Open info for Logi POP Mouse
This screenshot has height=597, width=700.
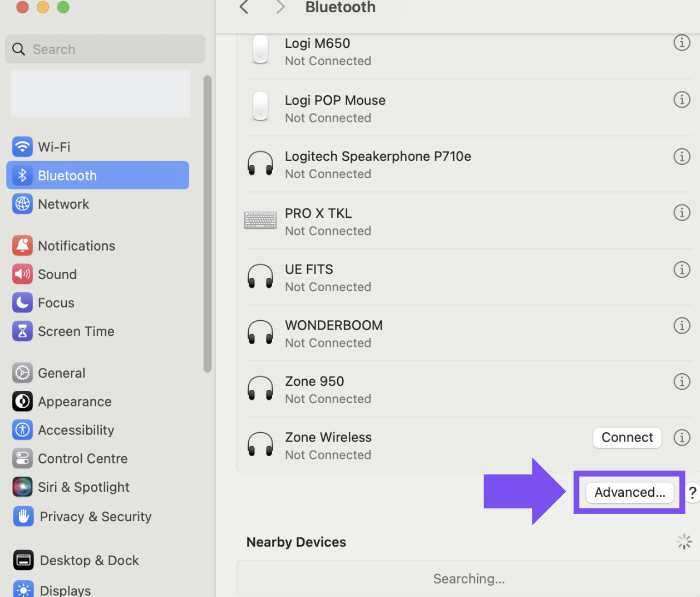(x=682, y=100)
